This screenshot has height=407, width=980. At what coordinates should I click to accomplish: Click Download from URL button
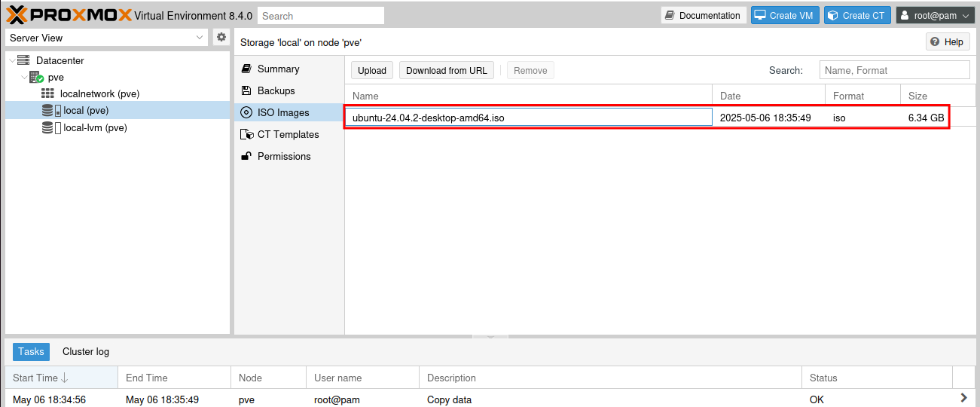click(447, 70)
